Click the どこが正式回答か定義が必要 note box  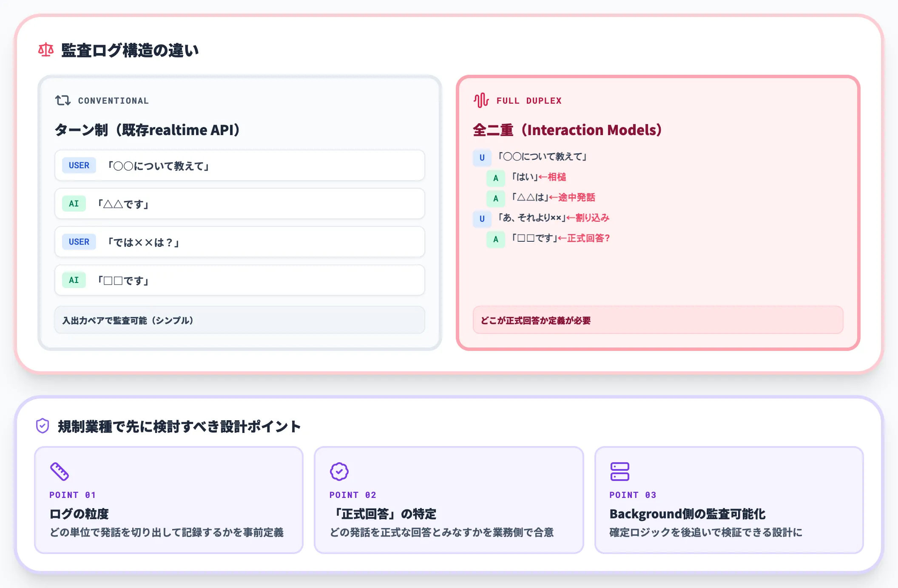(658, 320)
